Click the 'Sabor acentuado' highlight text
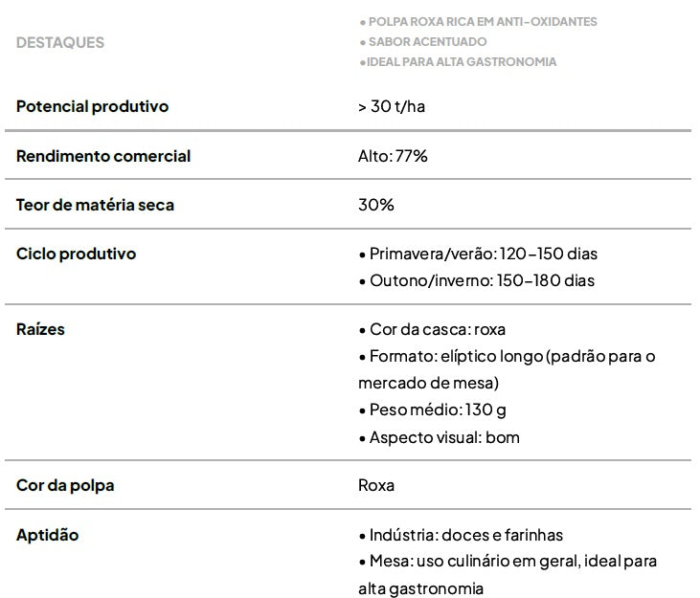Image resolution: width=700 pixels, height=598 pixels. [x=422, y=41]
